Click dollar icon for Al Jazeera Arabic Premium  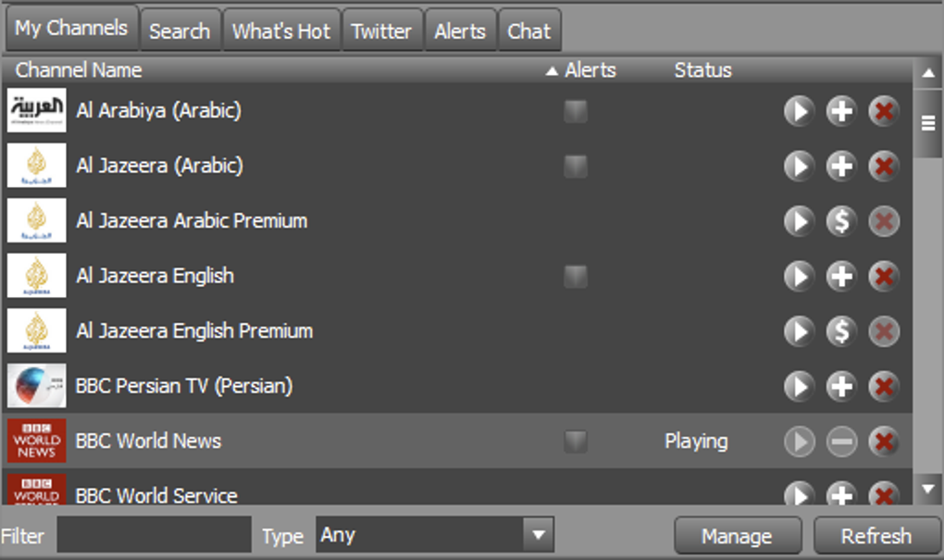click(841, 221)
